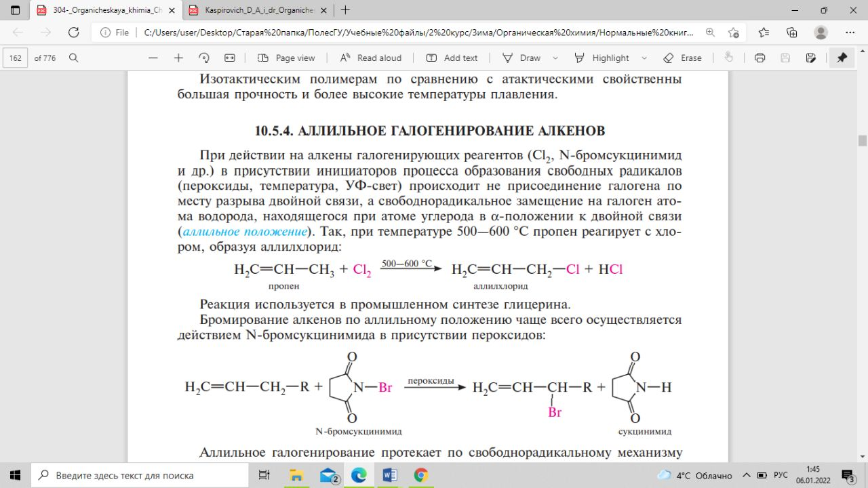Open the tab actions menu icon
The image size is (868, 488).
15,10
